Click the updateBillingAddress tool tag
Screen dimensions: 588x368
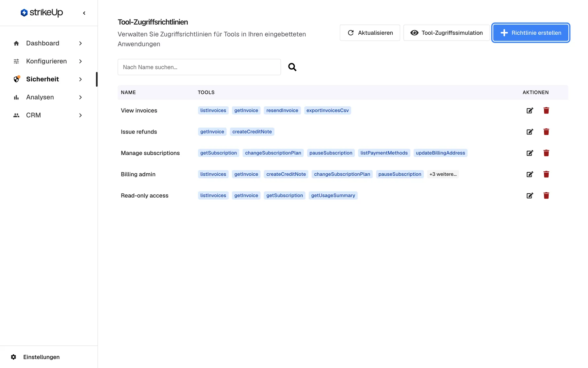(x=440, y=153)
